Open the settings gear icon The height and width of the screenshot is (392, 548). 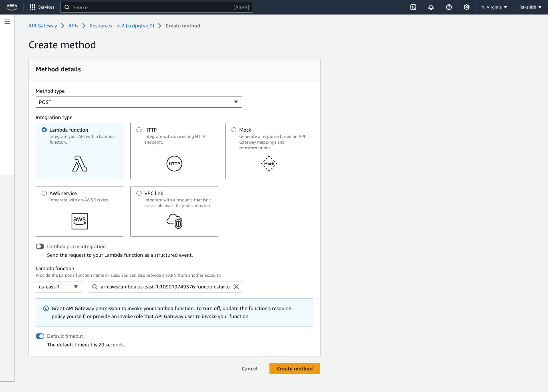[467, 7]
